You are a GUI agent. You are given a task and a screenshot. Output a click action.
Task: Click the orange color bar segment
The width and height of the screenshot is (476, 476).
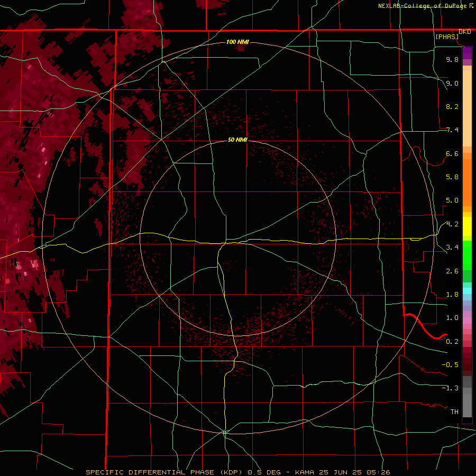[x=467, y=183]
